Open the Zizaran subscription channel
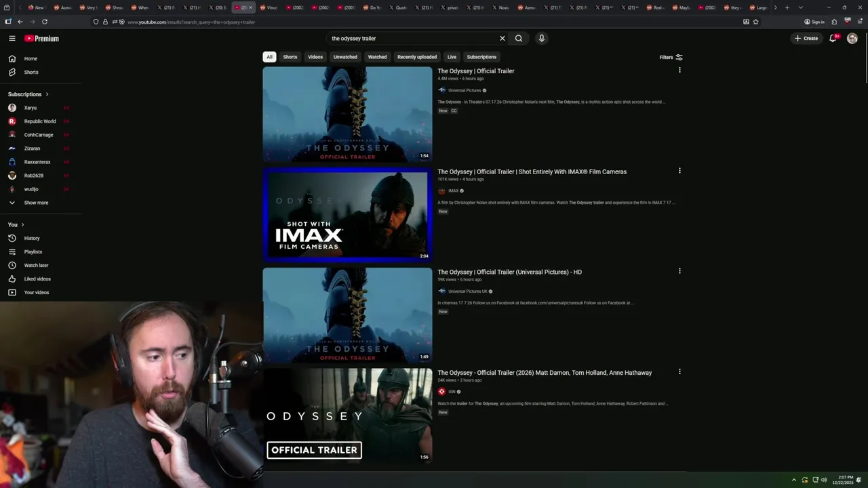This screenshot has height=488, width=868. (x=41, y=148)
